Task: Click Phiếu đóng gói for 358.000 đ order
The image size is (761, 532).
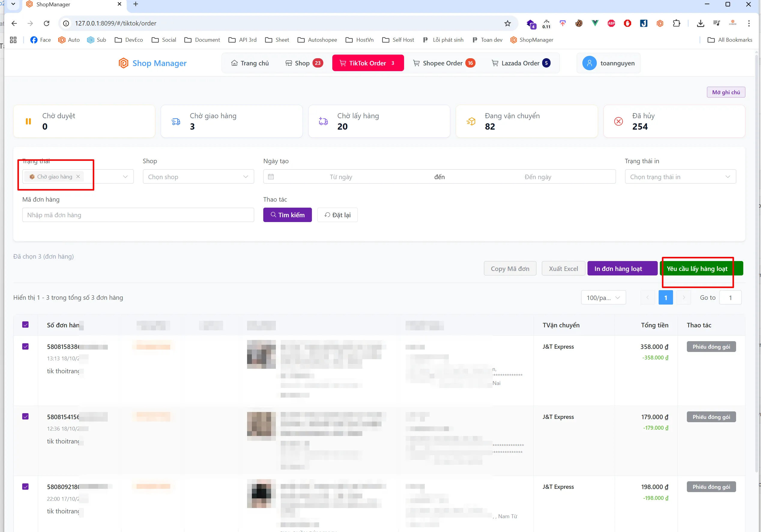Action: (711, 347)
